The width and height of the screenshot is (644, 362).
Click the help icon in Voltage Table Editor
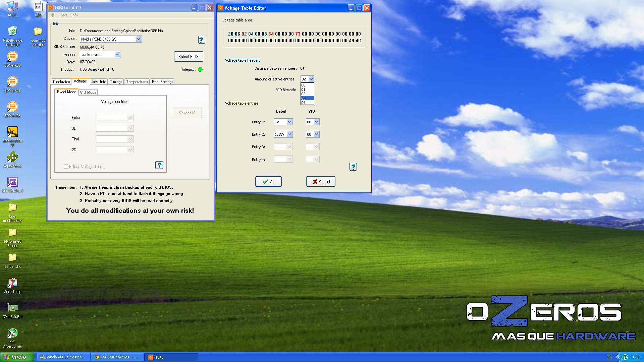353,167
